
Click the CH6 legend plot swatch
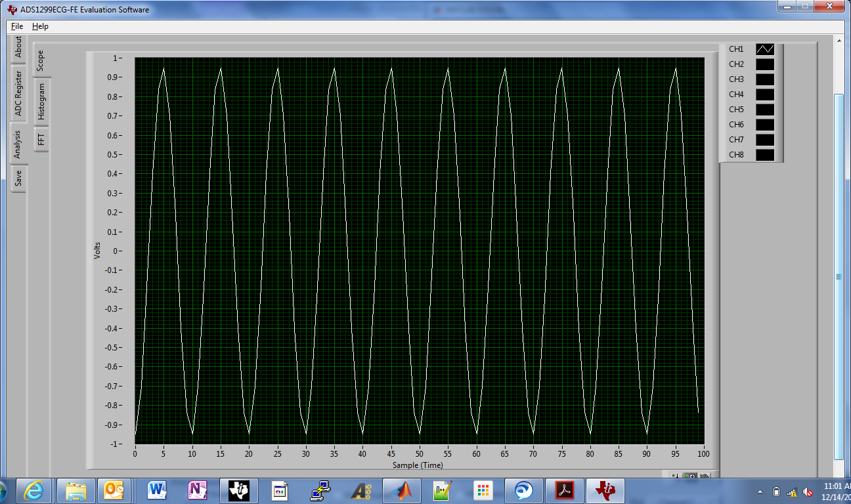coord(765,125)
